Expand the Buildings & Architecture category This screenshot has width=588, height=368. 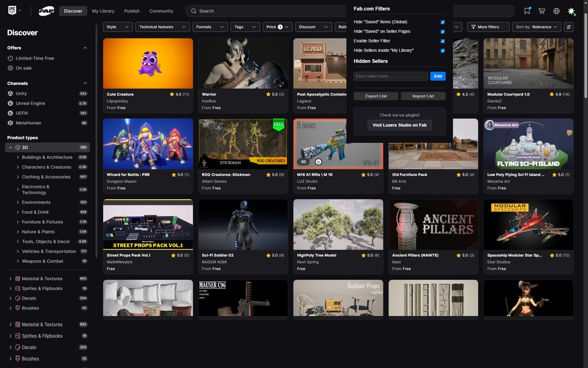tap(17, 157)
